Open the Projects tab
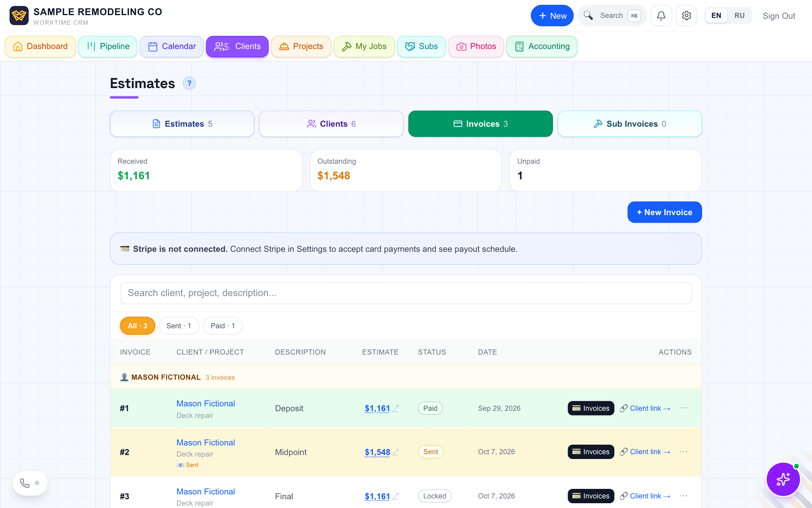Image resolution: width=812 pixels, height=508 pixels. pyautogui.click(x=301, y=47)
